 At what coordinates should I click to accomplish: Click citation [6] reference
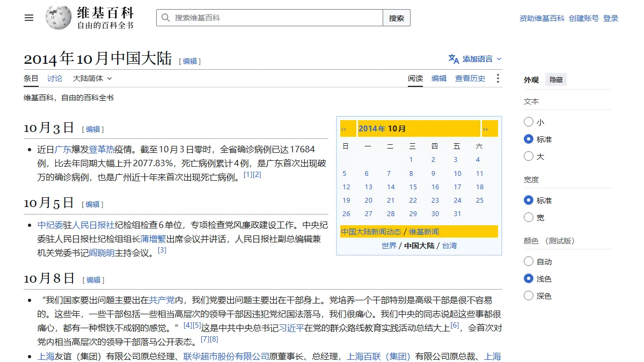point(455,326)
